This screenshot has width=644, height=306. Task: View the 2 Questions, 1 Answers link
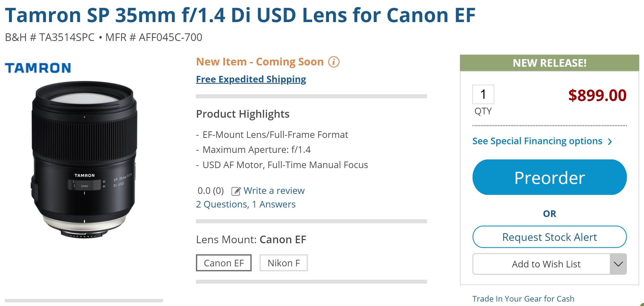click(246, 204)
